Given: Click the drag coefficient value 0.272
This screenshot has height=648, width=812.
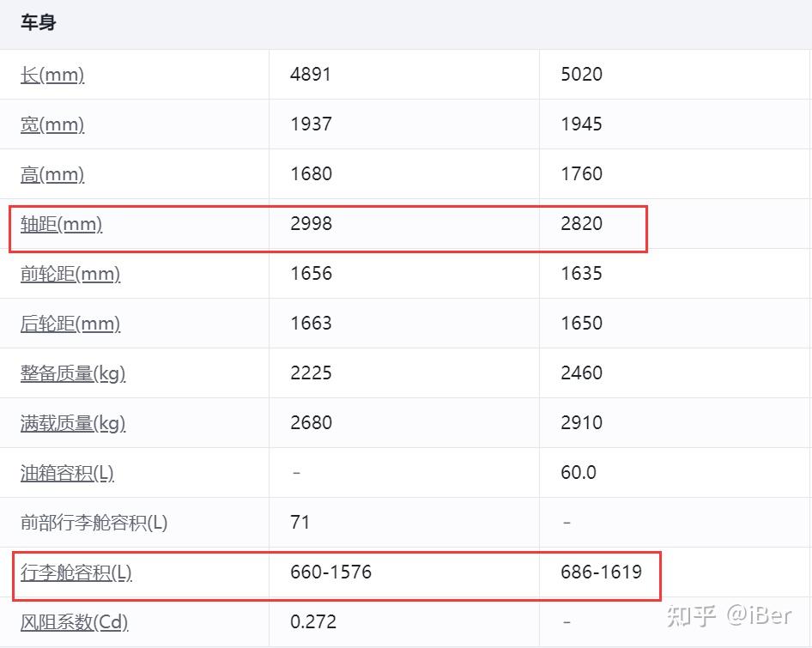Looking at the screenshot, I should click(x=314, y=622).
